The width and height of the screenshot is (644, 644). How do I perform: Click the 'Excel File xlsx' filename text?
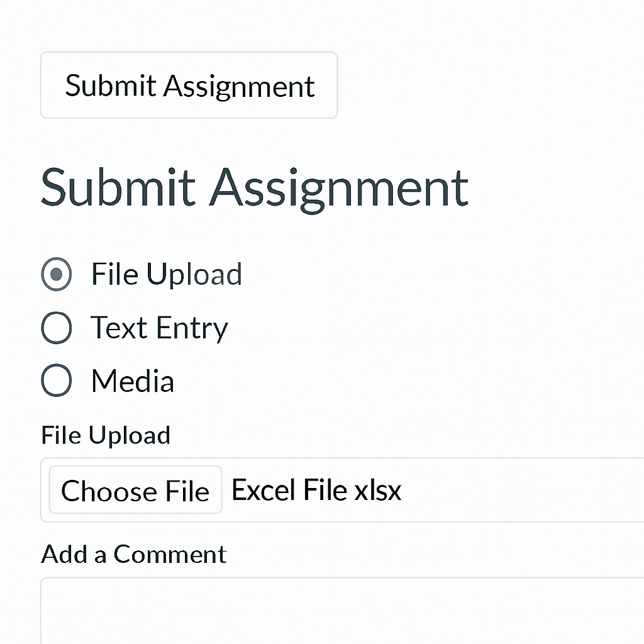316,490
